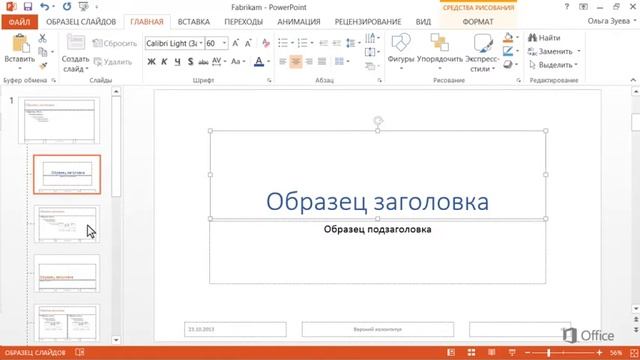The image size is (640, 360).
Task: Click Найти find button
Action: click(x=544, y=38)
